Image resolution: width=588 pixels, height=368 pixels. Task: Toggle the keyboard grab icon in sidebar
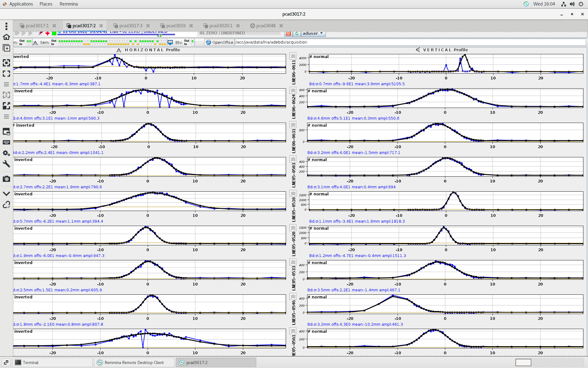point(6,142)
